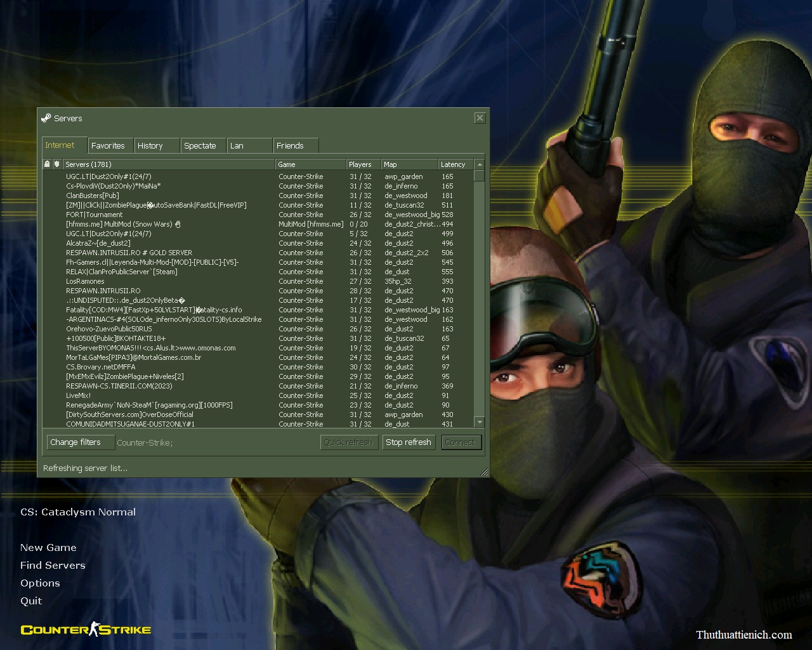The image size is (812, 650).
Task: Click Stop refresh to halt server loading
Action: [409, 442]
